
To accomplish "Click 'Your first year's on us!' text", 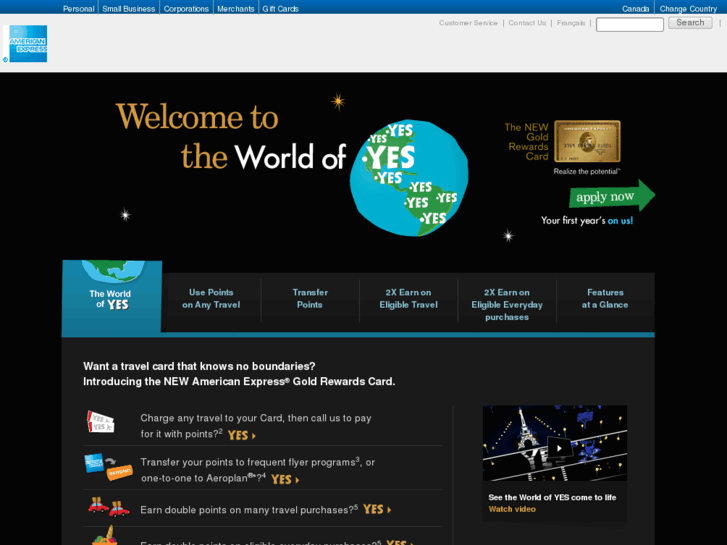I will click(x=587, y=221).
